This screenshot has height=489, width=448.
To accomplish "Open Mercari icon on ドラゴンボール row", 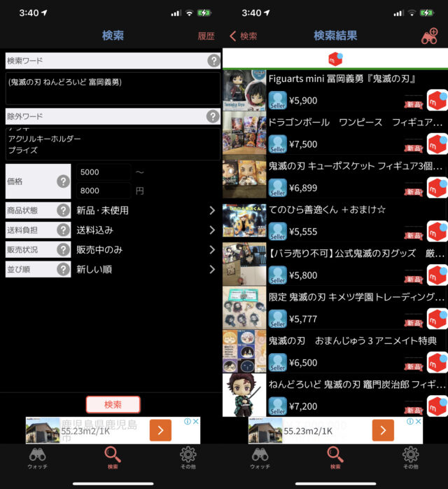I will pyautogui.click(x=437, y=144).
